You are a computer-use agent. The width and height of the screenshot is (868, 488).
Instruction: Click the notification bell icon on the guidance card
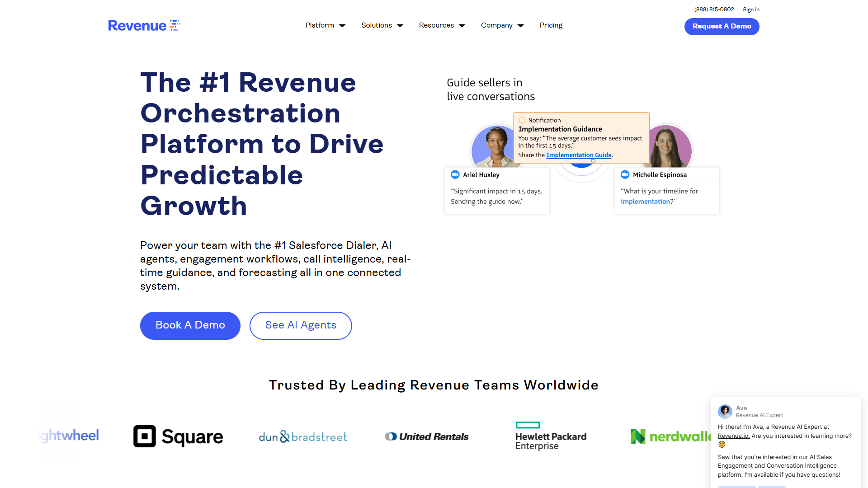tap(523, 120)
